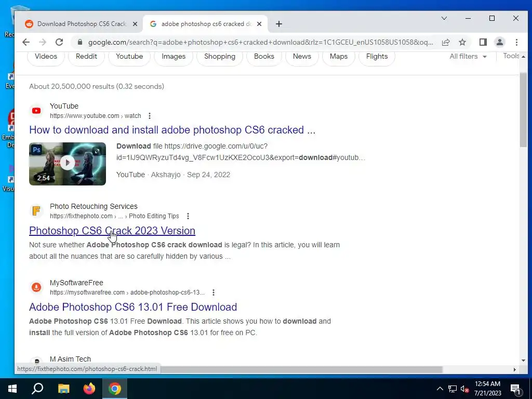Switch to Books results
The width and height of the screenshot is (532, 399).
click(x=264, y=56)
